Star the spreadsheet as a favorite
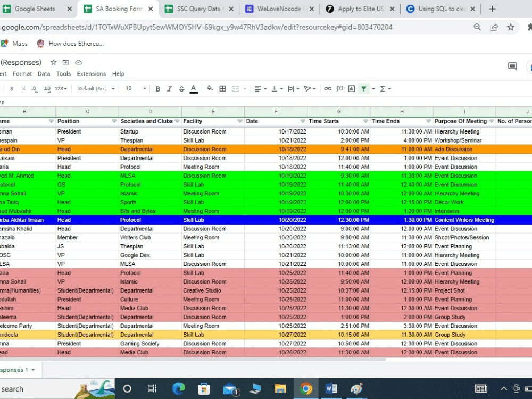Screen dimensions: 532x399 pos(53,62)
